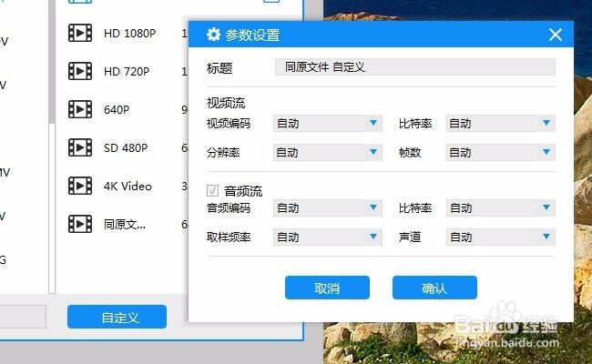Click the 4K Video film icon
592x364 pixels.
[x=80, y=186]
